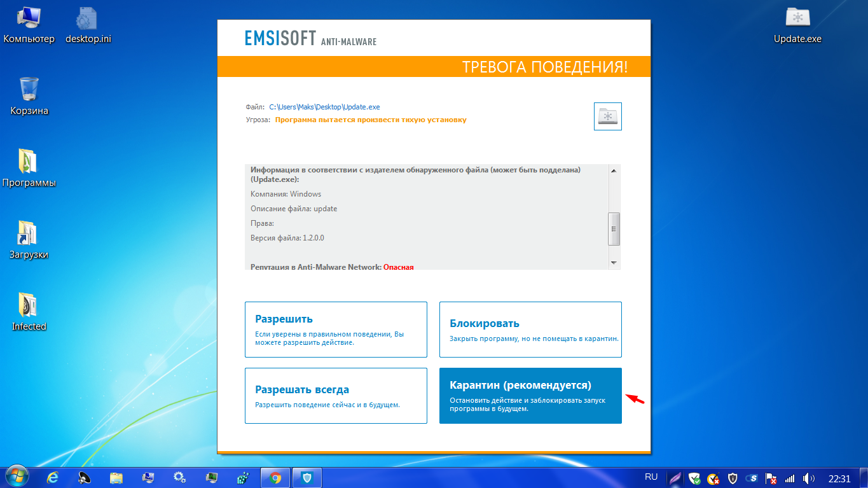Click scroll-up arrow in info panel

pos(614,171)
